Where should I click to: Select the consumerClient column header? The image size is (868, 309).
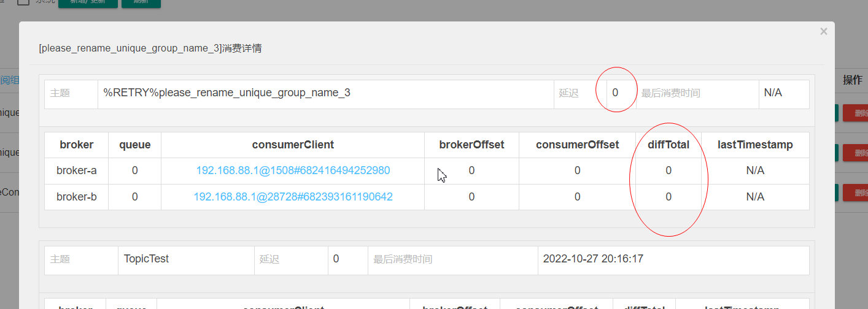coord(293,145)
